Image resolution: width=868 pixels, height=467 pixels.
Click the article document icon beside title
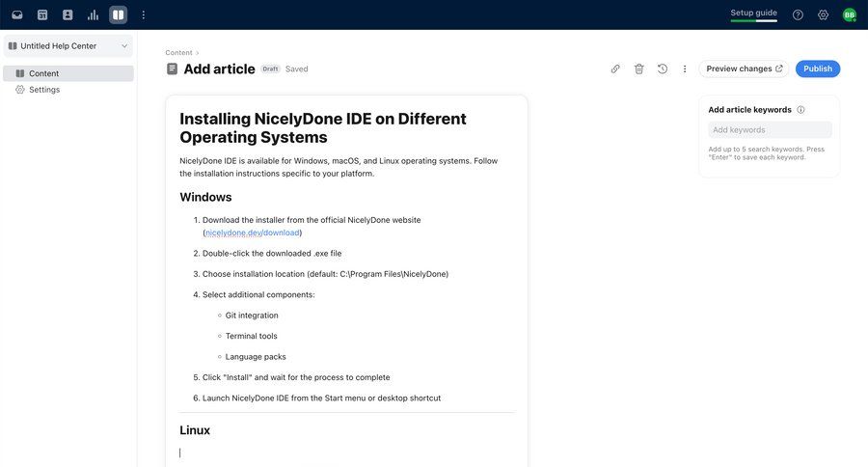173,69
